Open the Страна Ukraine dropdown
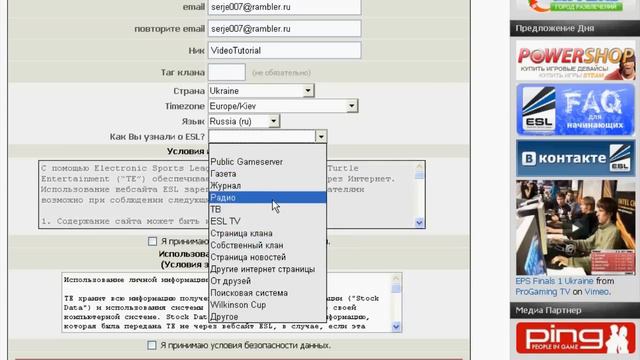The height and width of the screenshot is (360, 640). (x=261, y=91)
